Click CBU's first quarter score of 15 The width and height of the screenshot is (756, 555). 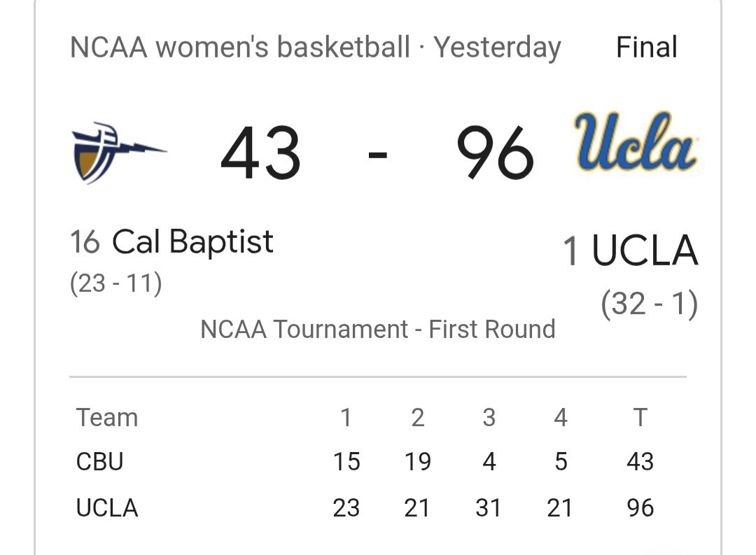coord(346,462)
